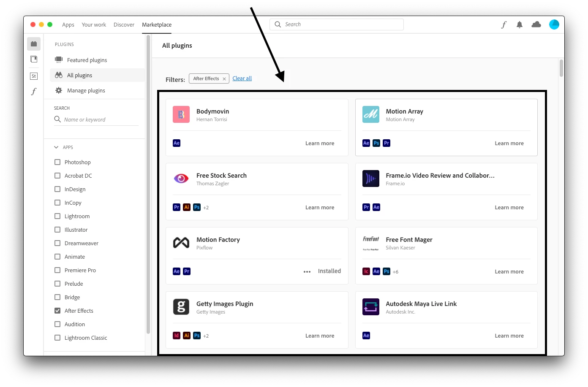588x387 pixels.
Task: Click the Free Font Mager icon
Action: pyautogui.click(x=371, y=243)
